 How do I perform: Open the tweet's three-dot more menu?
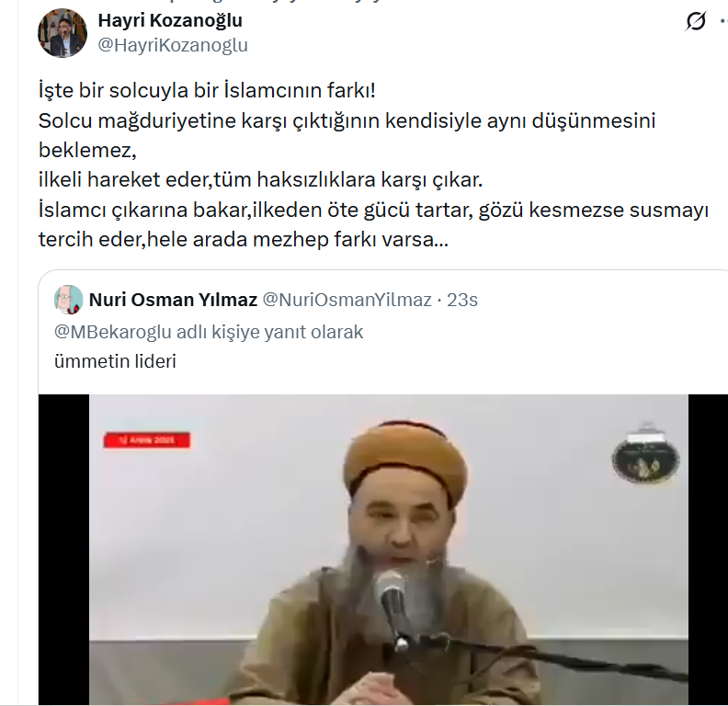(723, 21)
